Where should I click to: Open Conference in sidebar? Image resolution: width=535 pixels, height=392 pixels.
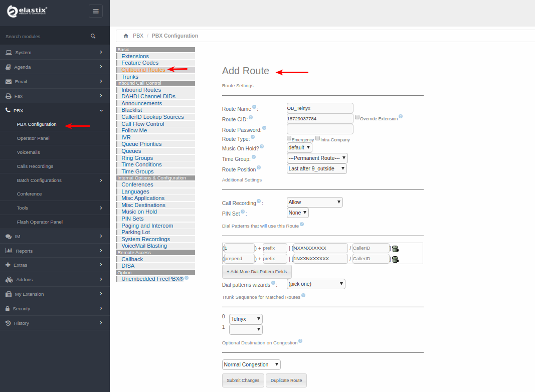tap(30, 194)
